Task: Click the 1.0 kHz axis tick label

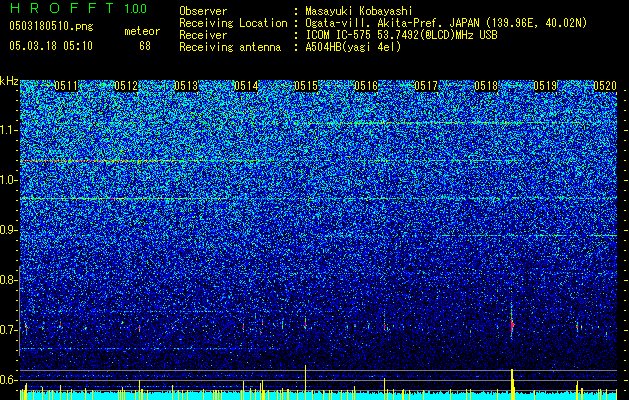Action: point(7,180)
